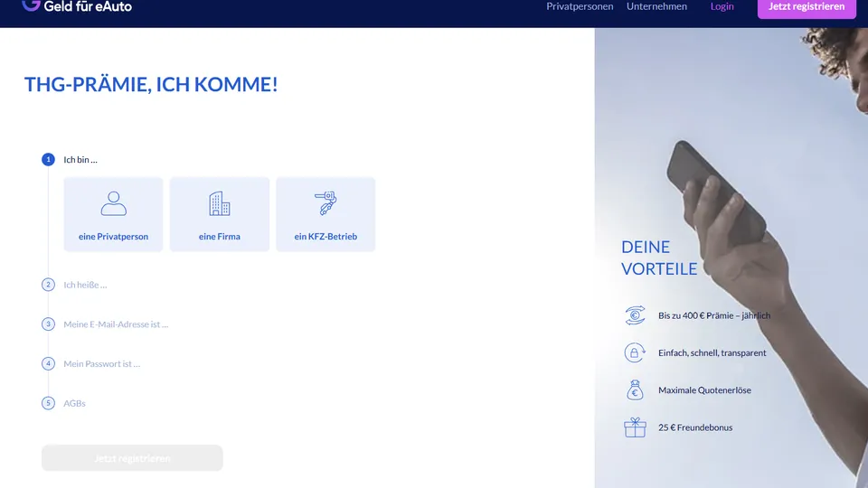The width and height of the screenshot is (868, 488).
Task: Expand step 4 'Mein Passwort ist ...'
Action: (x=102, y=363)
